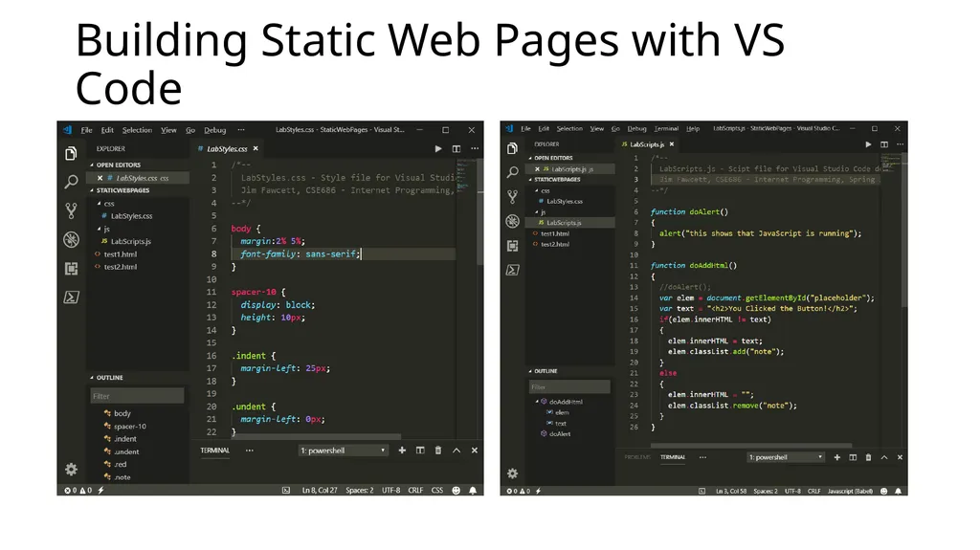
Task: Open powershell terminal dropdown in right window
Action: [787, 457]
